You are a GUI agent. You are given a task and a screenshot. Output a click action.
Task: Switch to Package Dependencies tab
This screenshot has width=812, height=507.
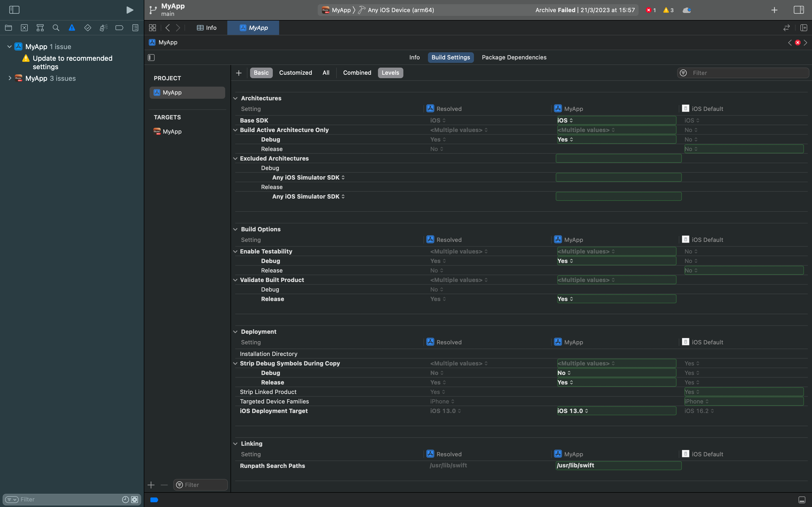pyautogui.click(x=514, y=57)
